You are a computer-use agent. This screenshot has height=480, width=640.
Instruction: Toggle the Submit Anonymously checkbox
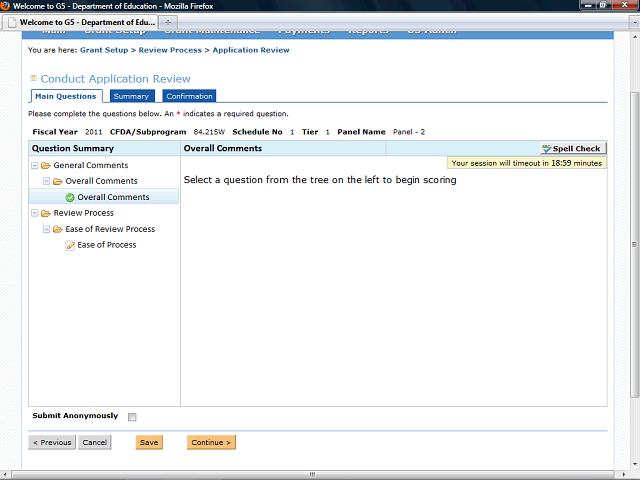[x=132, y=417]
